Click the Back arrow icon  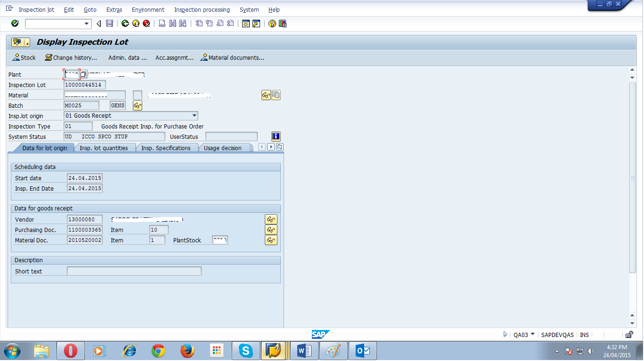pyautogui.click(x=99, y=24)
